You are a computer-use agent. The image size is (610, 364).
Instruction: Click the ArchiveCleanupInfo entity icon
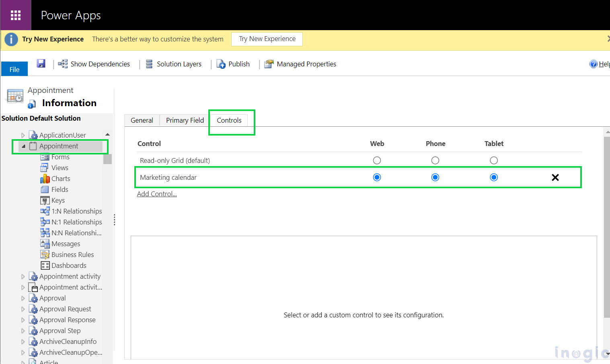tap(33, 341)
